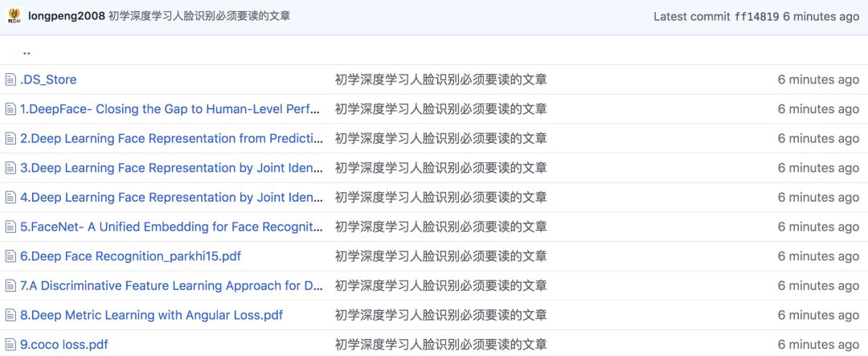868x356 pixels.
Task: Open commit hash ff14819
Action: (757, 17)
